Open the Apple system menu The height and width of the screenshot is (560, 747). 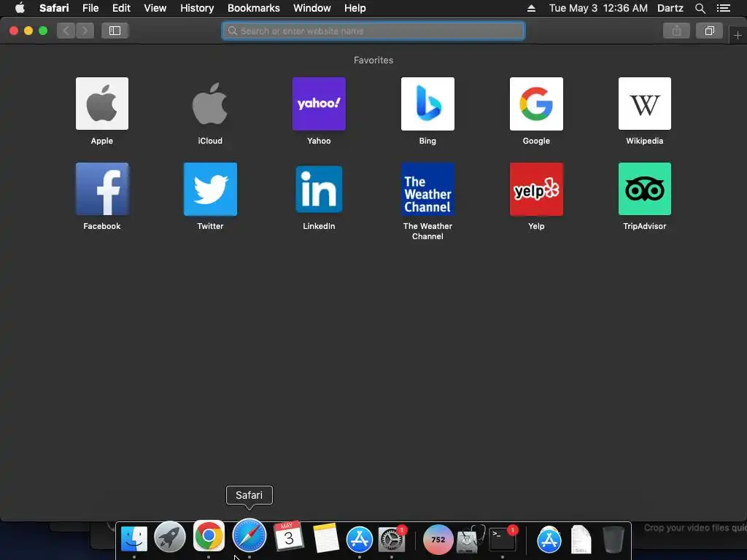tap(20, 8)
